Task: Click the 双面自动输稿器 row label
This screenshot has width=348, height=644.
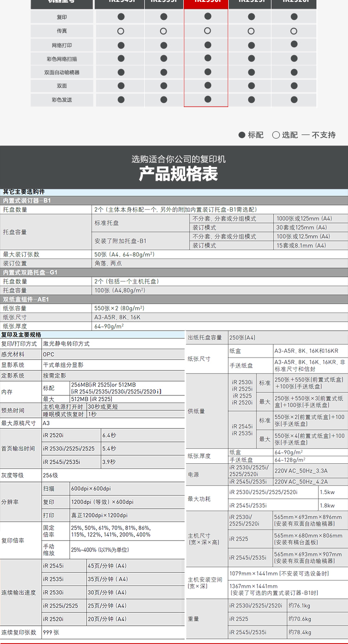Action: pyautogui.click(x=62, y=72)
